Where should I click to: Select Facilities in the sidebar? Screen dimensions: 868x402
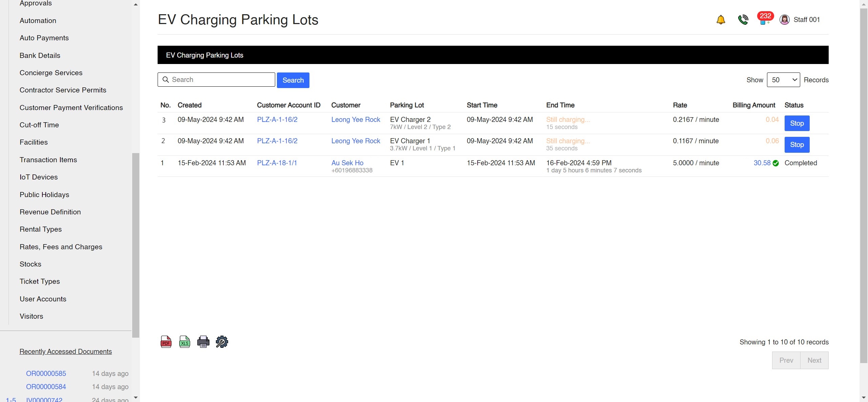(x=34, y=142)
